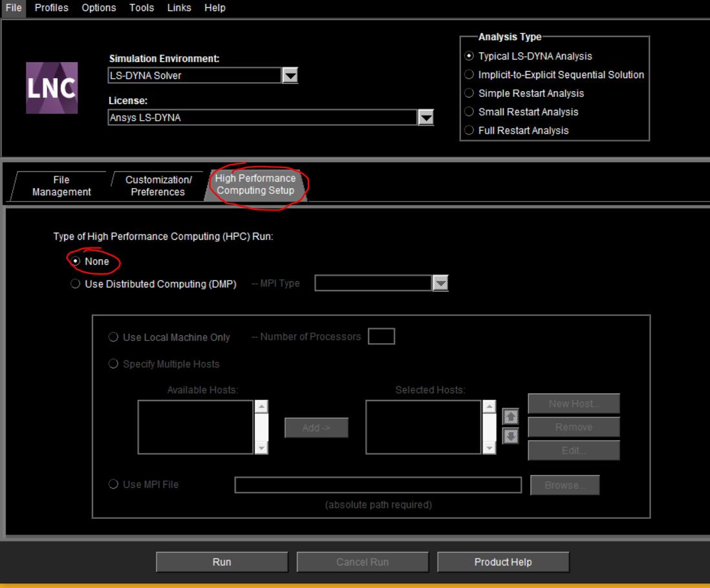Click the Add -> hosts button
The width and height of the screenshot is (710, 588).
pyautogui.click(x=316, y=428)
